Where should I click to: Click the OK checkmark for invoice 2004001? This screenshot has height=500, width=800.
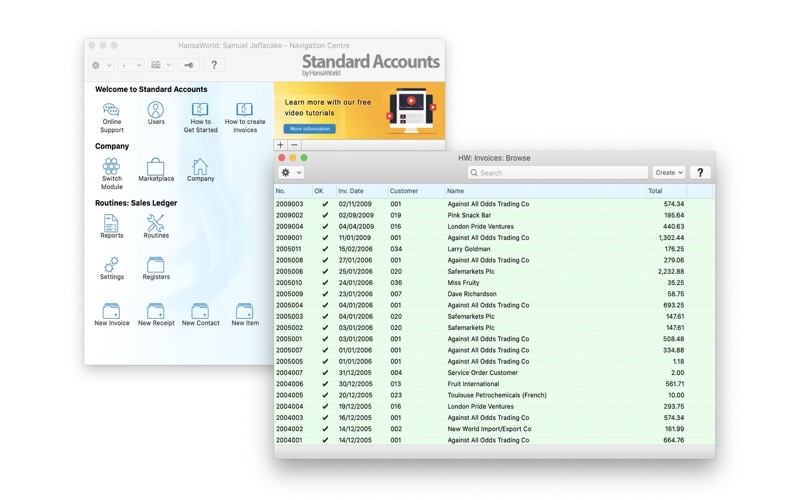325,440
